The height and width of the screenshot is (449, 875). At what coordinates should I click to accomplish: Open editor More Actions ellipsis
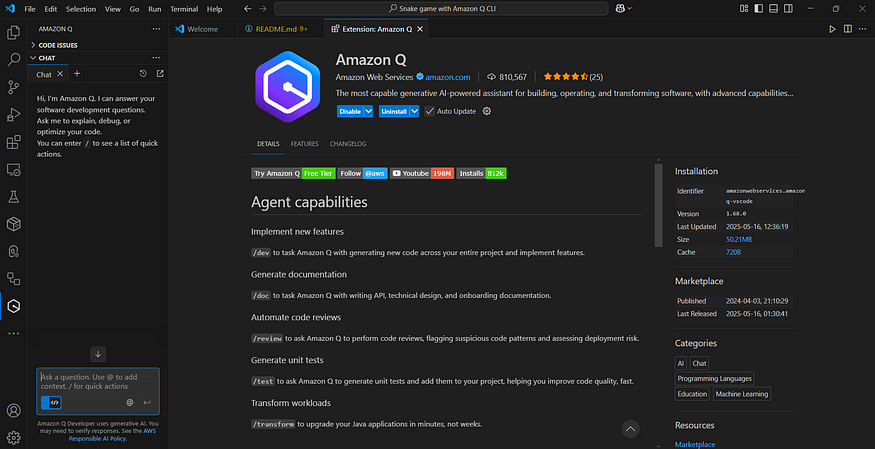tap(863, 29)
